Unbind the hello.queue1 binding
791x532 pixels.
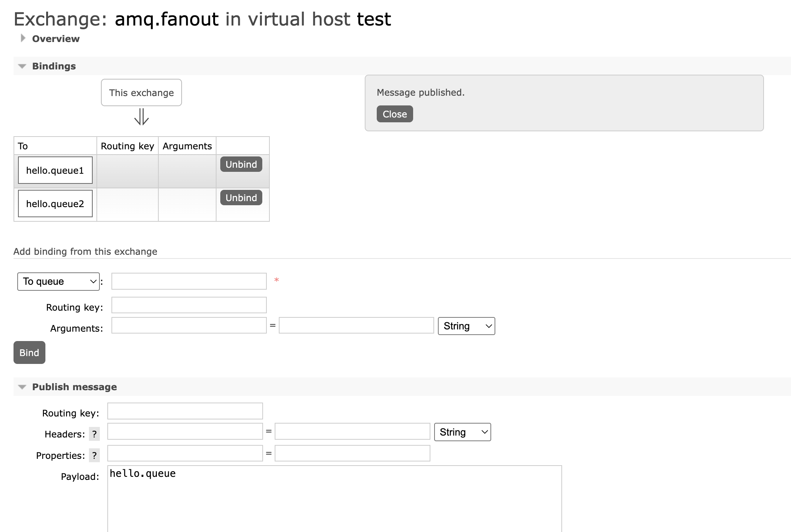241,164
